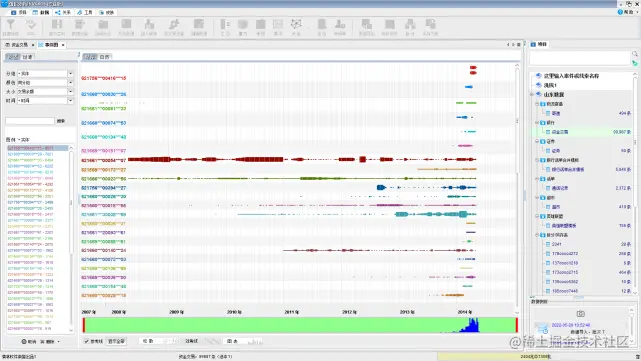The image size is (641, 361).
Task: Open the dropdown arrow beside the delete button
Action: click(58, 341)
